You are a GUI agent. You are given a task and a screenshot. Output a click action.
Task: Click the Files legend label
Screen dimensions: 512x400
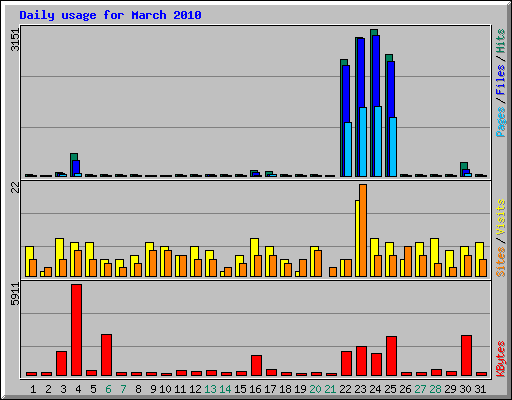point(501,80)
